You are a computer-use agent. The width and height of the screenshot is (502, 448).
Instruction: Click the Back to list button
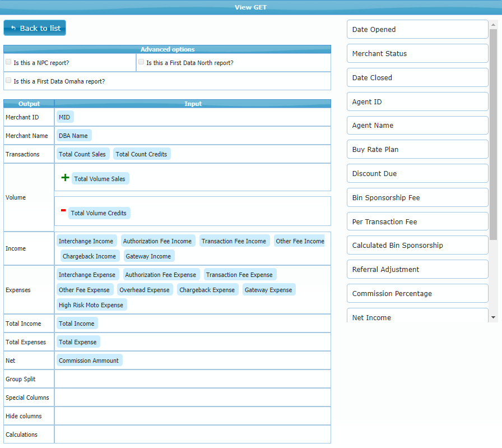(35, 28)
